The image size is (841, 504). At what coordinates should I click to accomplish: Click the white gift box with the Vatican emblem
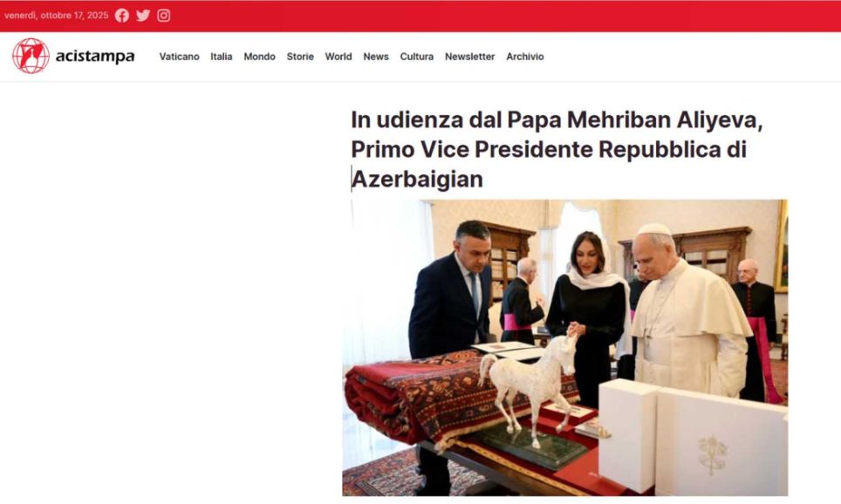(721, 442)
